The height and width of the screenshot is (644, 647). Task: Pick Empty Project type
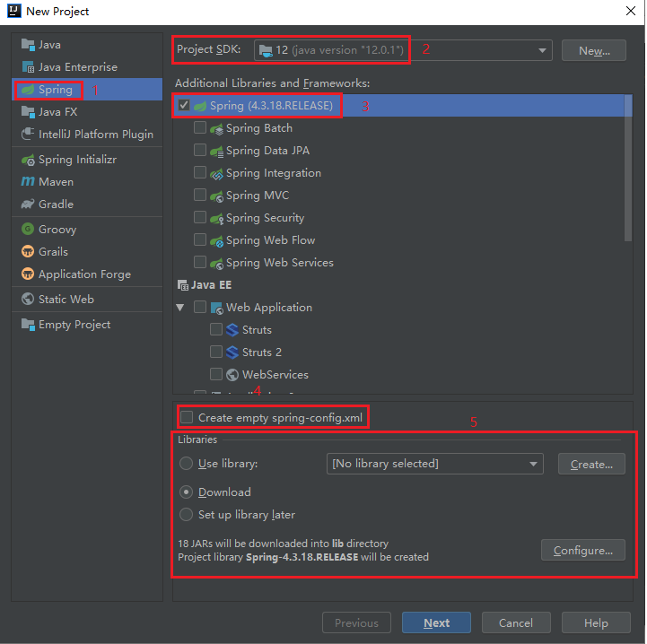[87, 325]
